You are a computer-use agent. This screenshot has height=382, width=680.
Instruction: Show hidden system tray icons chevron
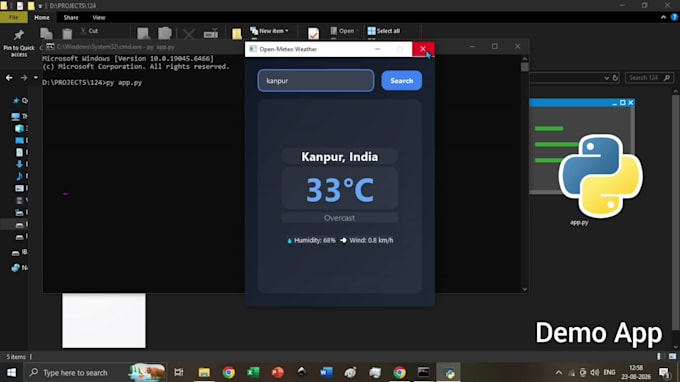[559, 372]
